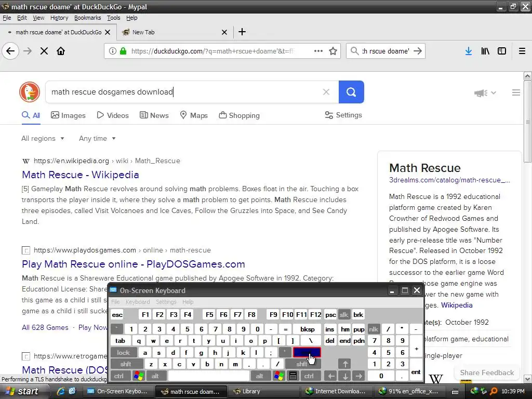
Task: Toggle the right ctrl key
Action: (x=309, y=376)
